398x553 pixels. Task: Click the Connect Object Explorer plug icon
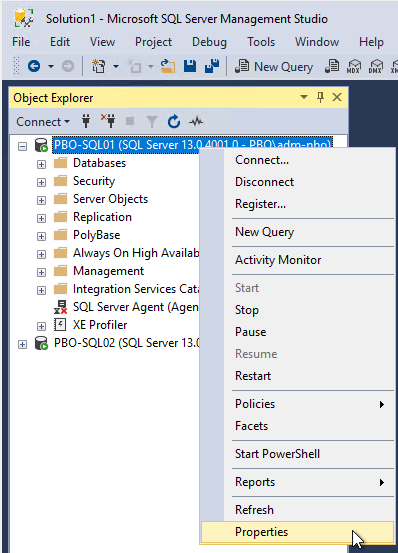point(86,121)
